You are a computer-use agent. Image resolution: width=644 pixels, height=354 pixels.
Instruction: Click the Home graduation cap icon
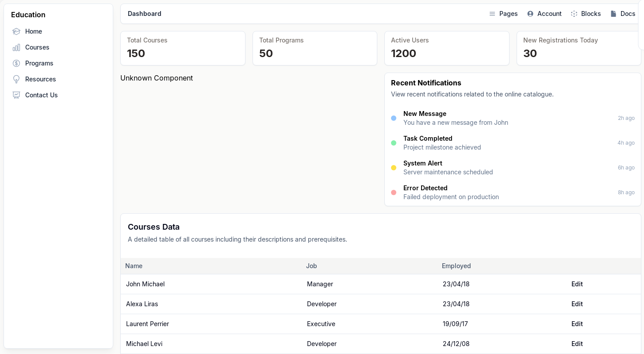click(16, 31)
